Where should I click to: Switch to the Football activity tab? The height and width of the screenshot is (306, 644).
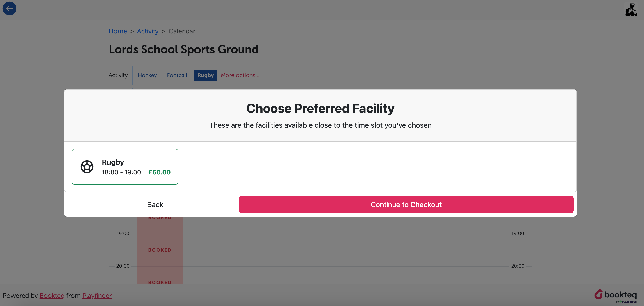pyautogui.click(x=177, y=75)
